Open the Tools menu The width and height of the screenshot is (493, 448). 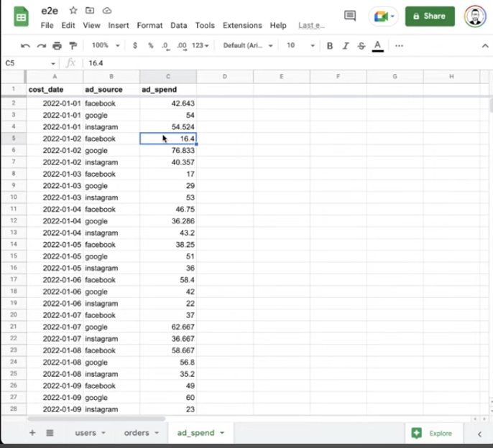(x=205, y=25)
